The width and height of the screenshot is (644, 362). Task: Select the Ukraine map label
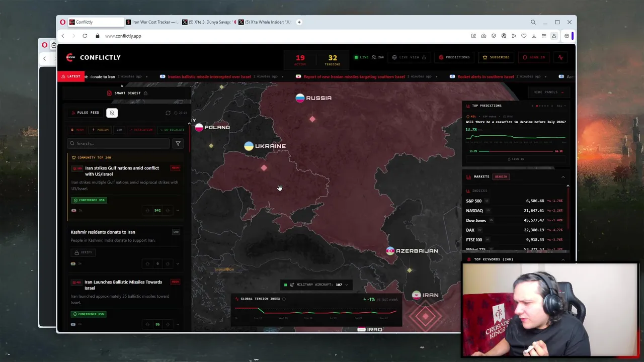tap(265, 146)
